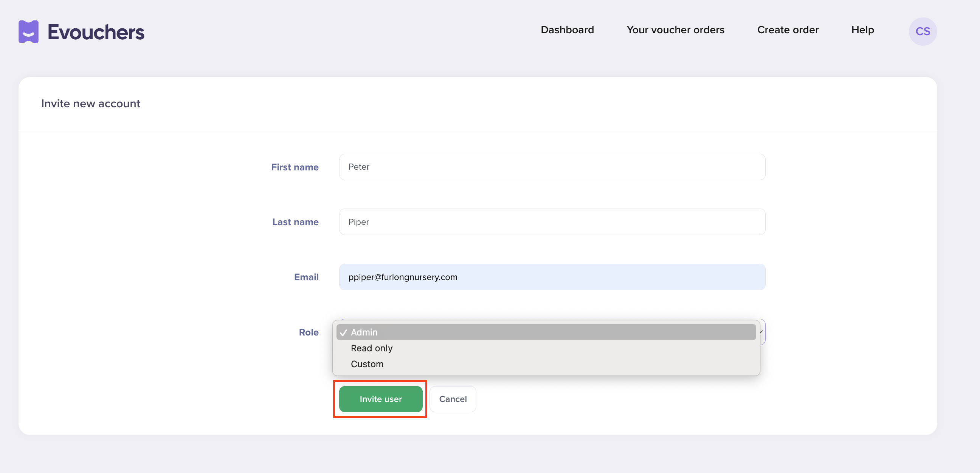980x473 pixels.
Task: Cancel the invite form
Action: tap(453, 399)
